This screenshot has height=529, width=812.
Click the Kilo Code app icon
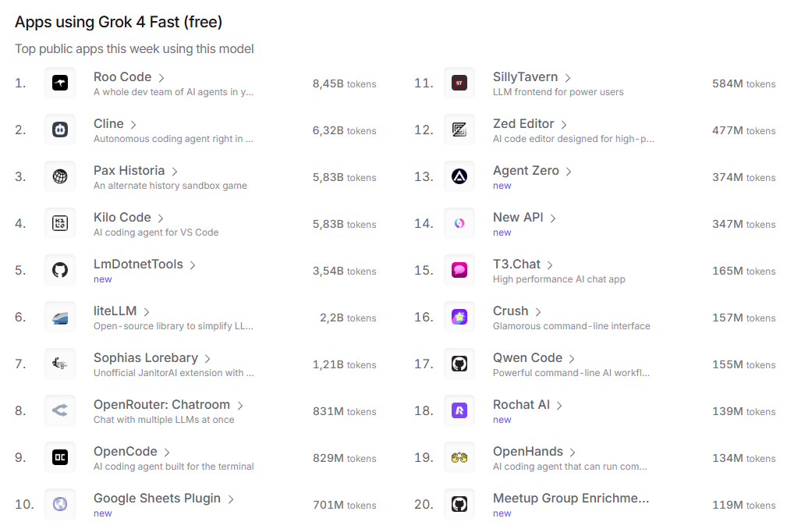point(60,223)
